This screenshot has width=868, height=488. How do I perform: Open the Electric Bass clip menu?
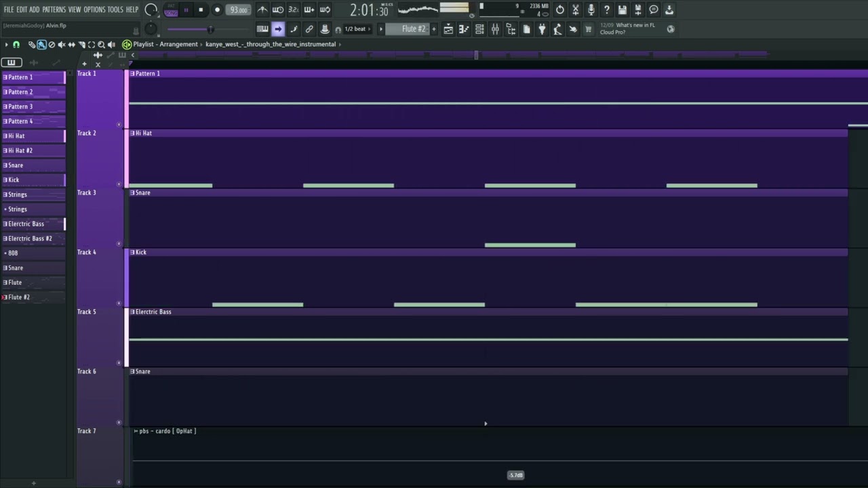(132, 312)
